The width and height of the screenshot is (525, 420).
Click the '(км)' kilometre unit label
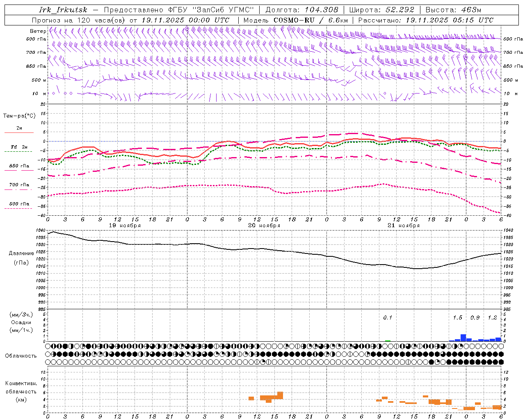(x=21, y=399)
